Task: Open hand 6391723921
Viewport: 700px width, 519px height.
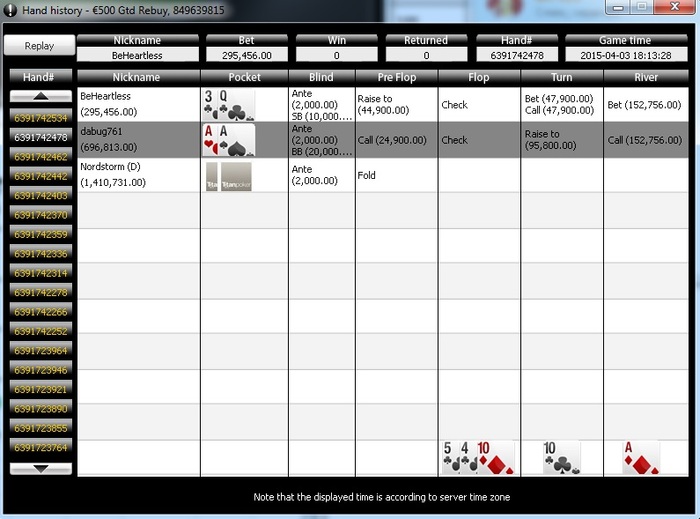Action: point(41,389)
